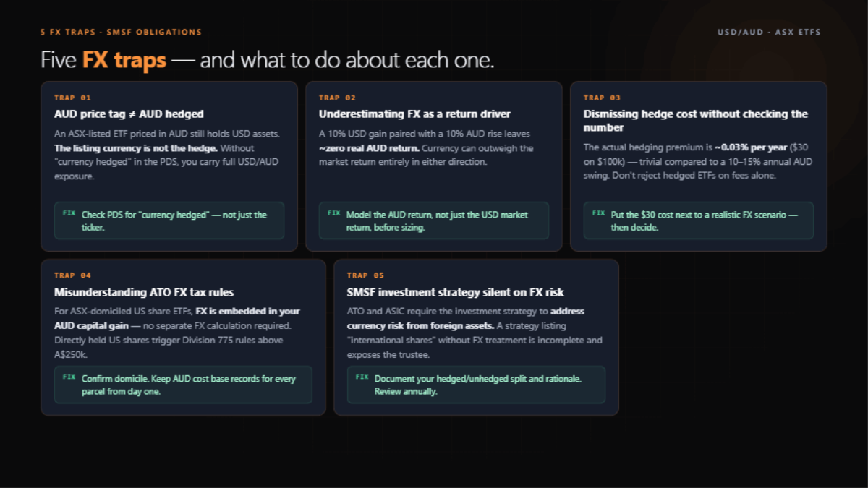Click the TRAP 04 label

(x=73, y=275)
